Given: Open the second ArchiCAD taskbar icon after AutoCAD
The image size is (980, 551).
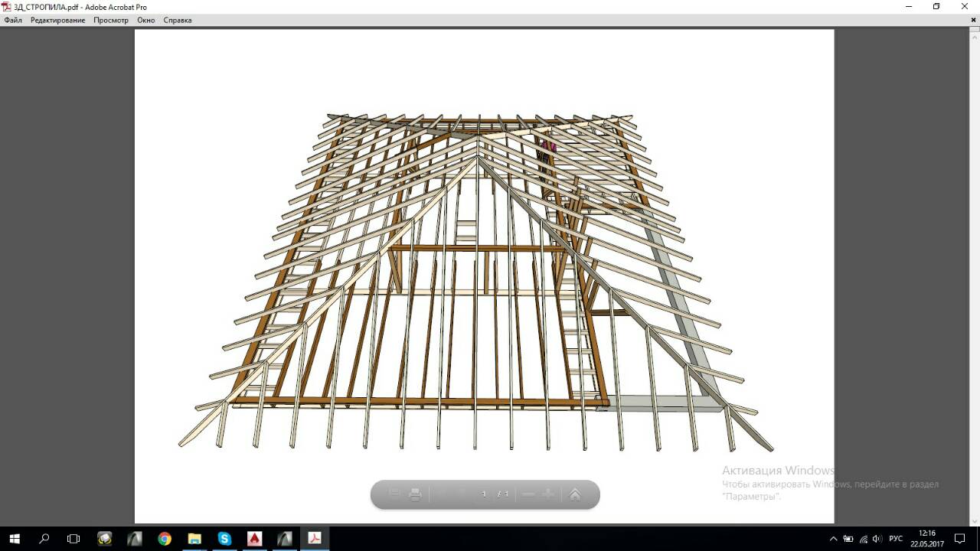Looking at the screenshot, I should click(284, 539).
